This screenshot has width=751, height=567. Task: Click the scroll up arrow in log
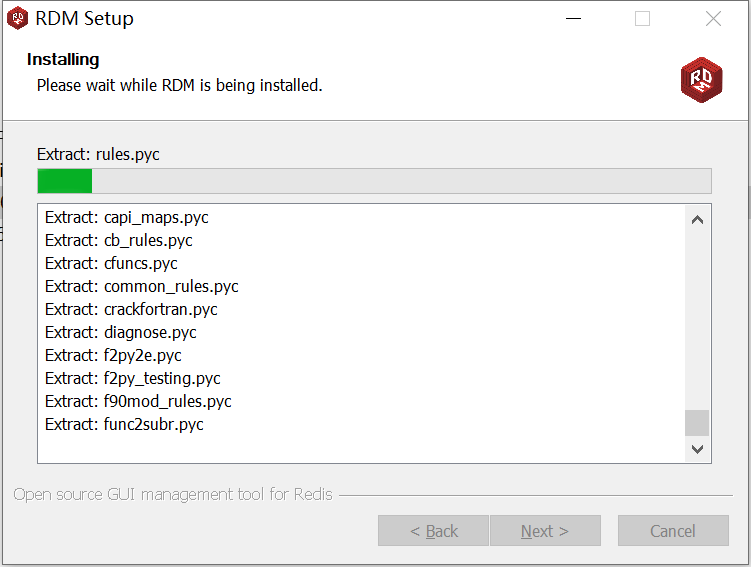pyautogui.click(x=697, y=220)
